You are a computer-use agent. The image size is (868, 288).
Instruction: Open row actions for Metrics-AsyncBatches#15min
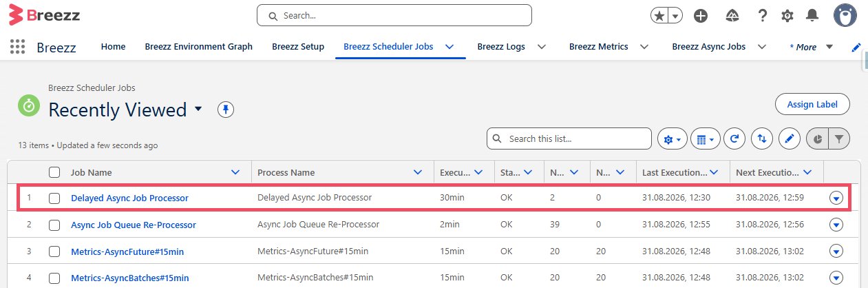pos(836,278)
